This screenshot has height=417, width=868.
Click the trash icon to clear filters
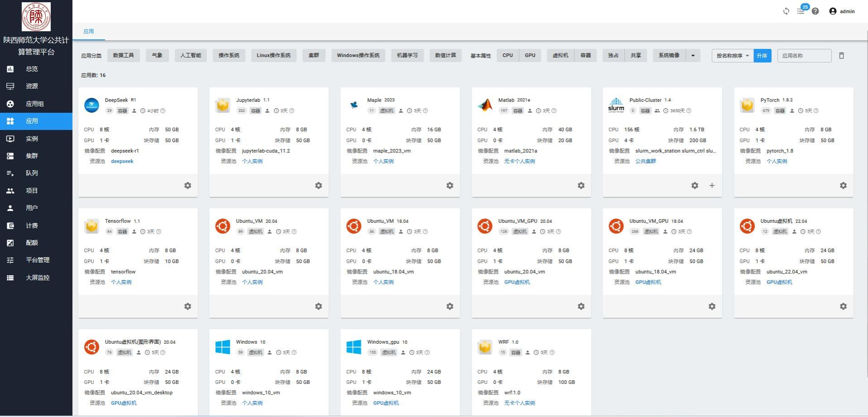point(841,56)
